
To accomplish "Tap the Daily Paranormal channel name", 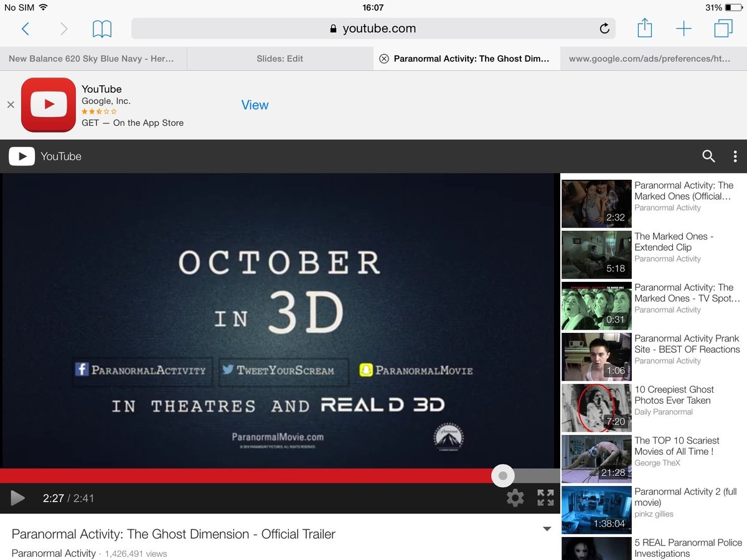I will point(664,412).
